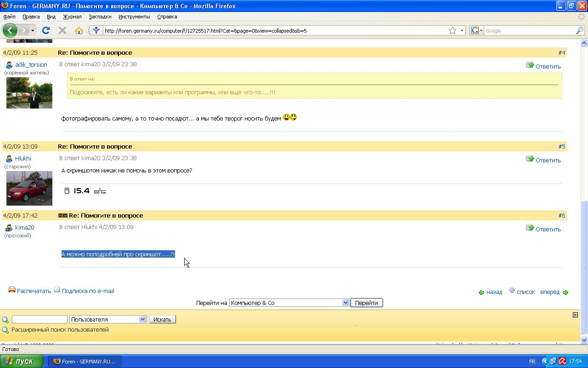The height and width of the screenshot is (368, 588).
Task: Open the Hlukhi user profile link
Action: tap(23, 158)
